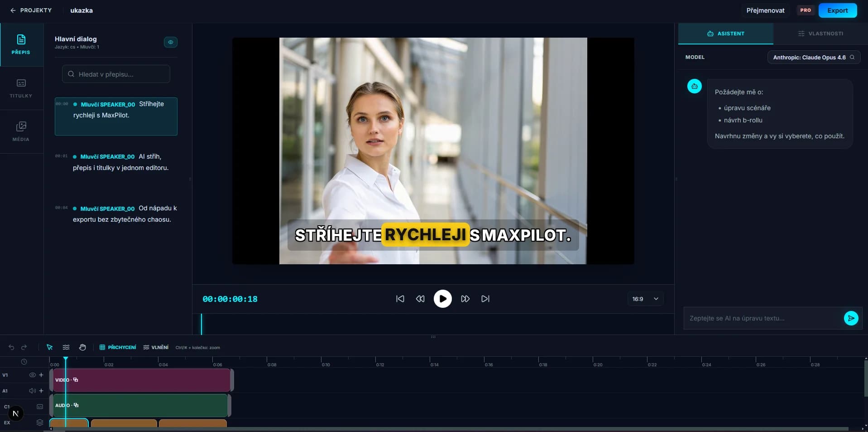Click Přejmenovat to rename the project

point(765,10)
